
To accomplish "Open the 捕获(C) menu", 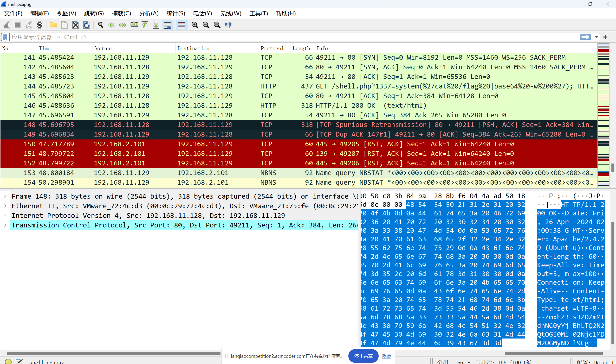I will pos(121,13).
